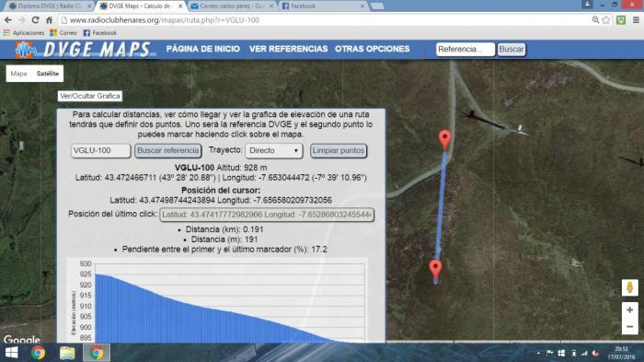The width and height of the screenshot is (644, 362).
Task: Click the DVGE Maps logo
Action: (86, 50)
